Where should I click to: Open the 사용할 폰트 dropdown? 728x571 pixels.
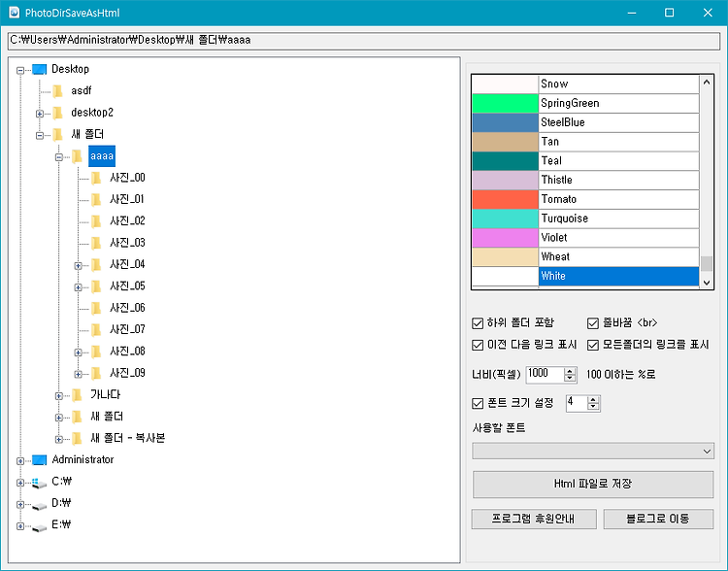pyautogui.click(x=593, y=452)
